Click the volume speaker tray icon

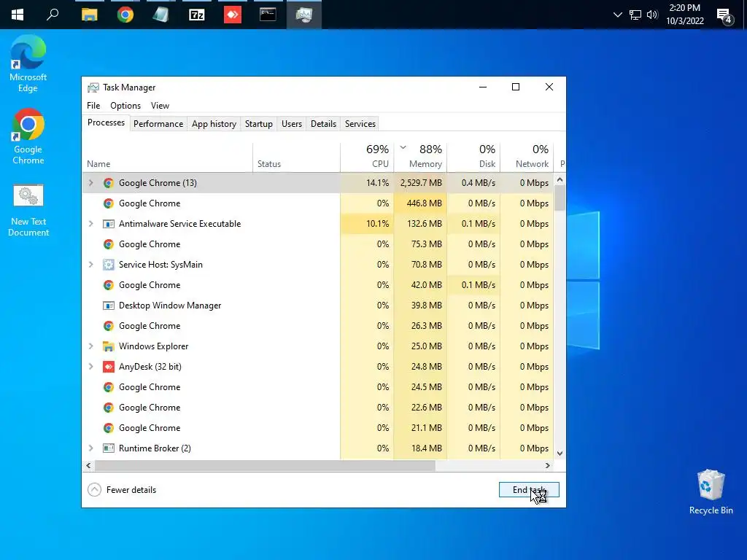click(652, 15)
